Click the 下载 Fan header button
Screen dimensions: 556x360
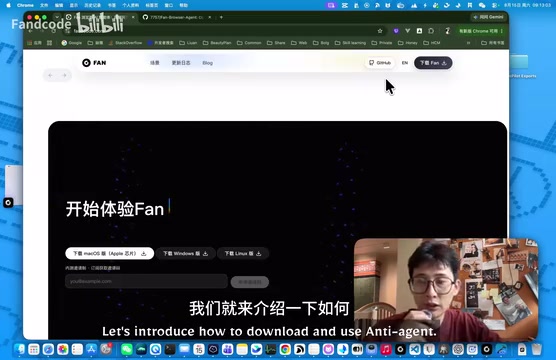(433, 63)
